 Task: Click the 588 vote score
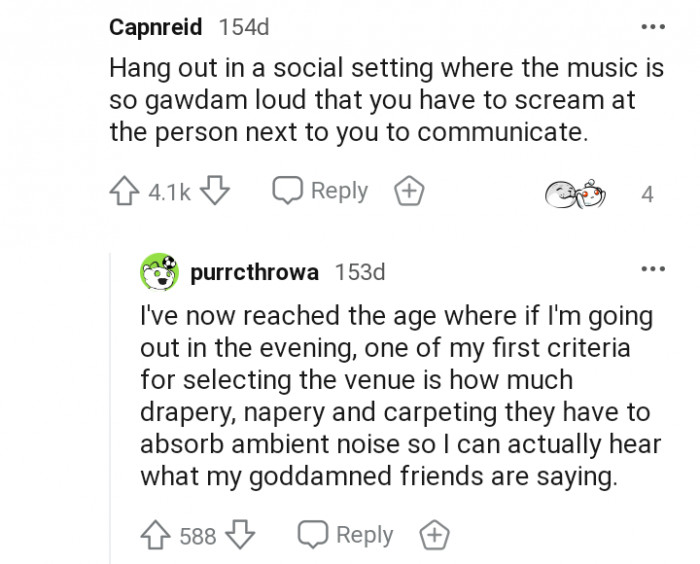(197, 537)
